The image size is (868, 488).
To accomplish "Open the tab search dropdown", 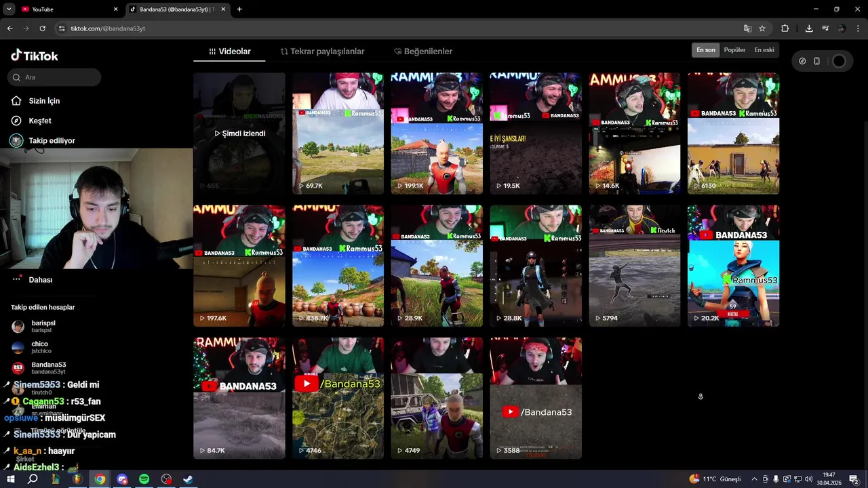I will pos(9,9).
